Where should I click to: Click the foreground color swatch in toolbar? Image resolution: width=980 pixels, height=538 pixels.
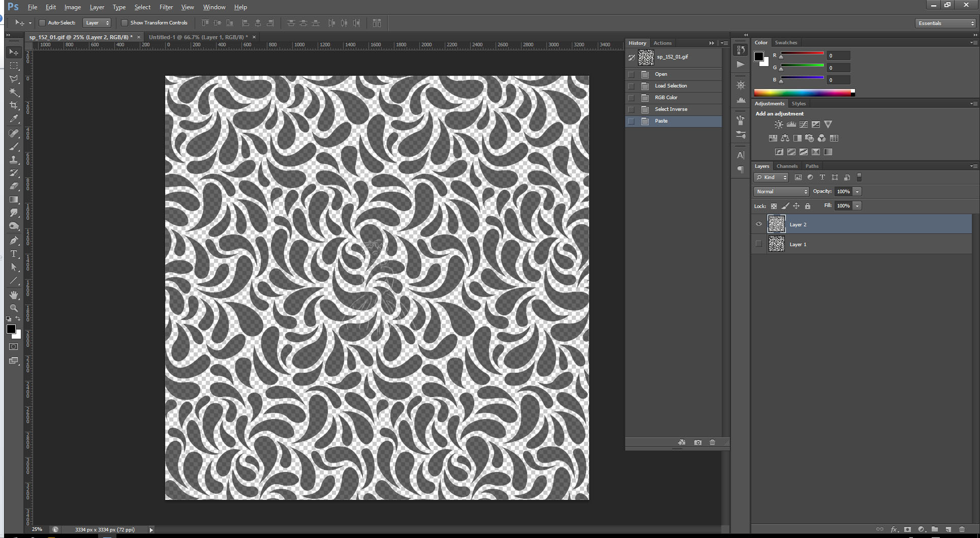pos(11,329)
